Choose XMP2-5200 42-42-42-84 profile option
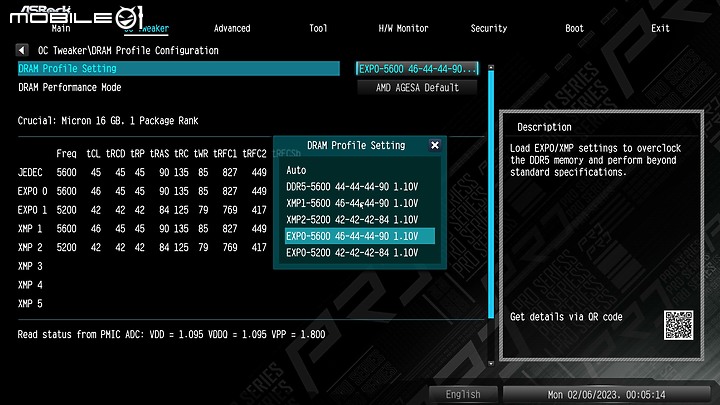The width and height of the screenshot is (720, 405). 352,220
